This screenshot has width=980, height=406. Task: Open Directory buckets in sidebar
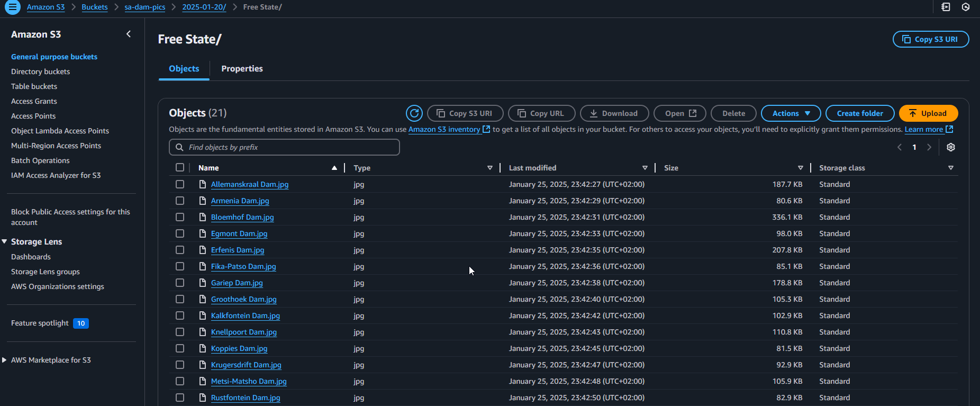[x=40, y=71]
